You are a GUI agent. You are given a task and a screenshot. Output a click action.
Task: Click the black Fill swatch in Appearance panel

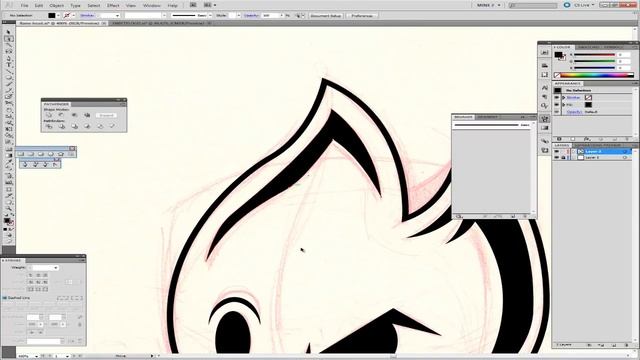tap(588, 104)
